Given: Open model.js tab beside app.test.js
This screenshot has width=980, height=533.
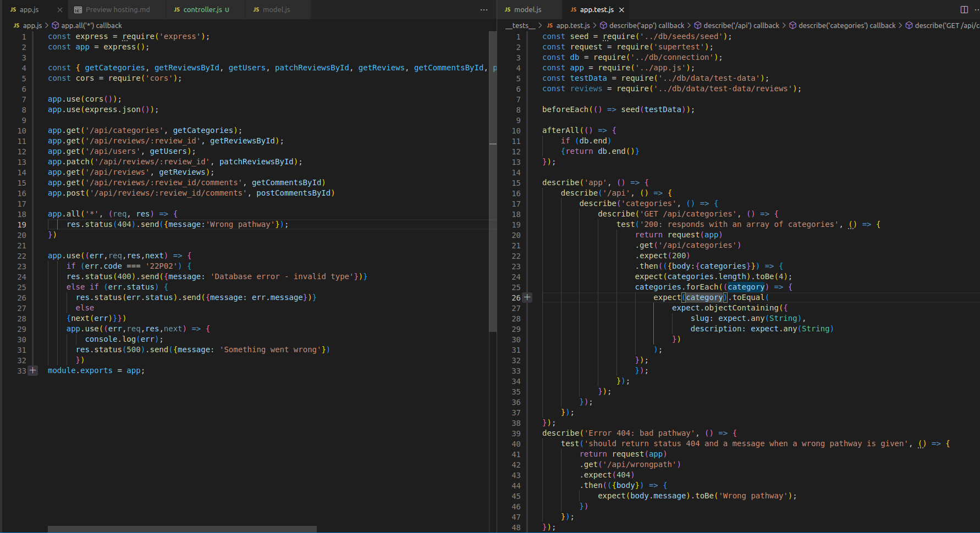Looking at the screenshot, I should (527, 10).
